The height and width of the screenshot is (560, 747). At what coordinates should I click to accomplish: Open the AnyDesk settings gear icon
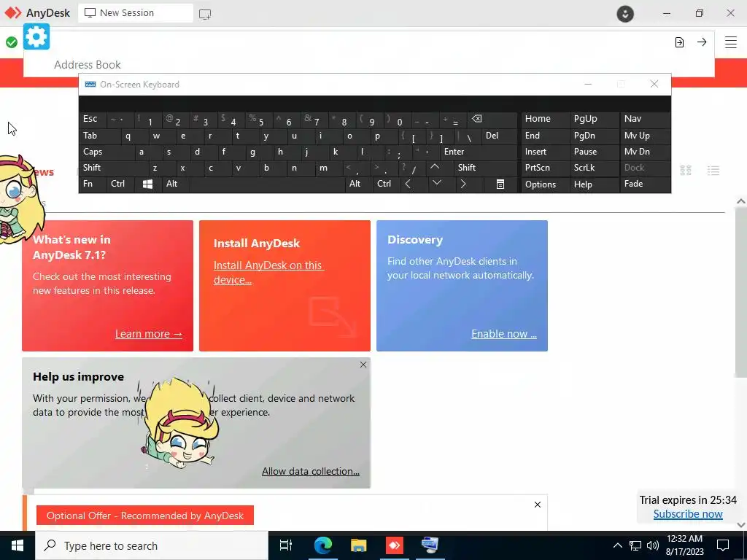36,36
